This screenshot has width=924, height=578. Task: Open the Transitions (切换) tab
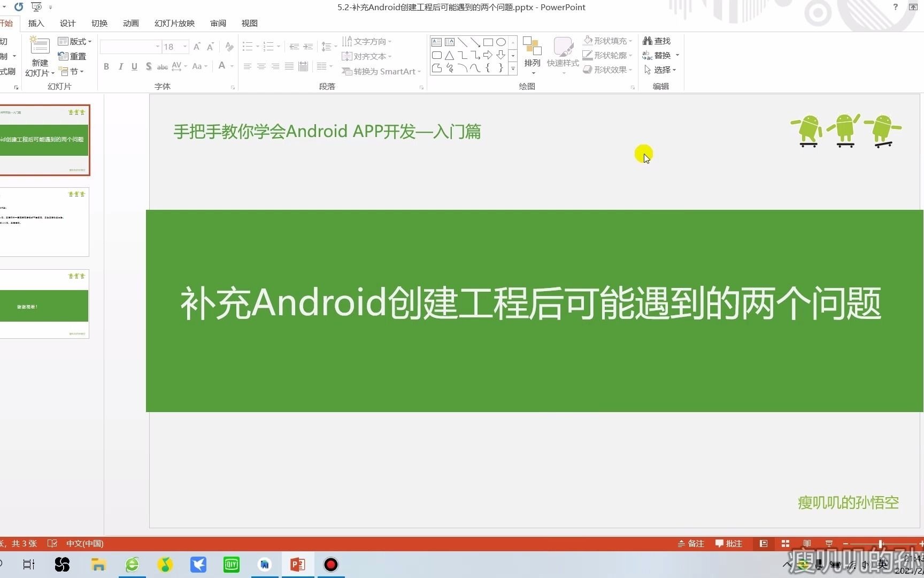click(99, 23)
